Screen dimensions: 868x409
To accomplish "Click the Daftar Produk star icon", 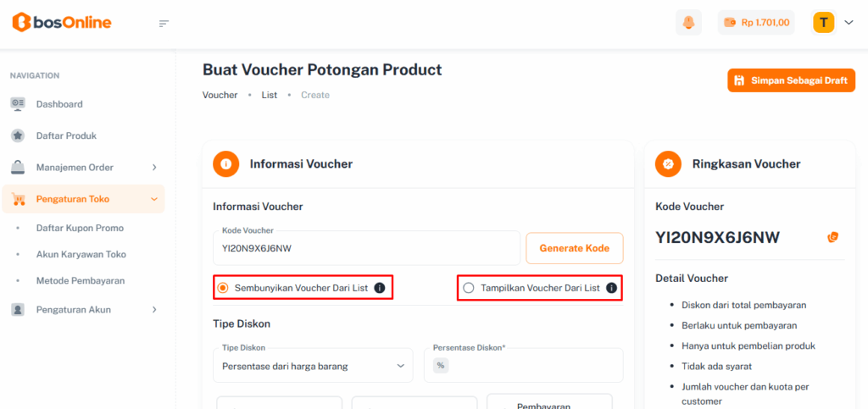I will [x=18, y=135].
